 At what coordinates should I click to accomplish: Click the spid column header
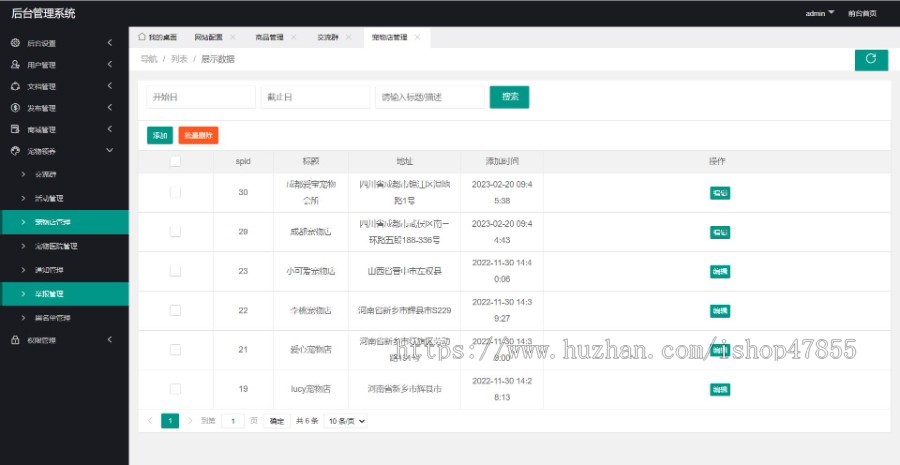click(243, 161)
